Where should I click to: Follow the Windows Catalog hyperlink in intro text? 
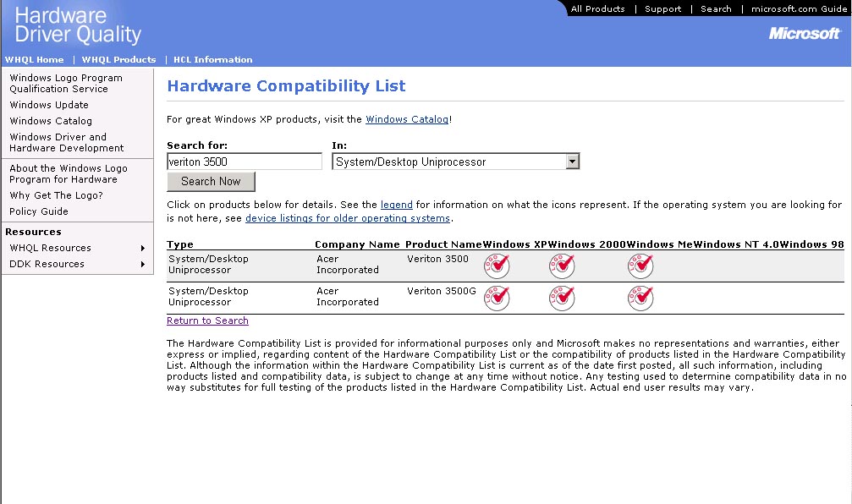(x=406, y=120)
